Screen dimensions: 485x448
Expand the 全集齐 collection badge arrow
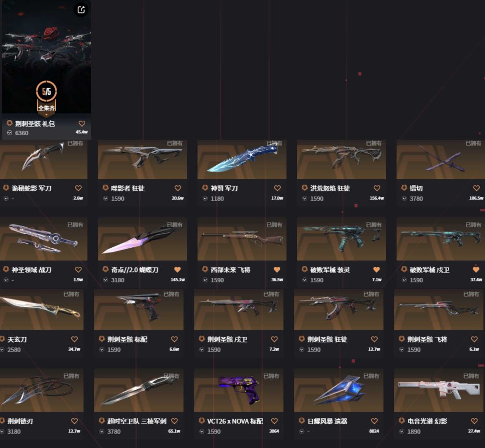click(46, 115)
